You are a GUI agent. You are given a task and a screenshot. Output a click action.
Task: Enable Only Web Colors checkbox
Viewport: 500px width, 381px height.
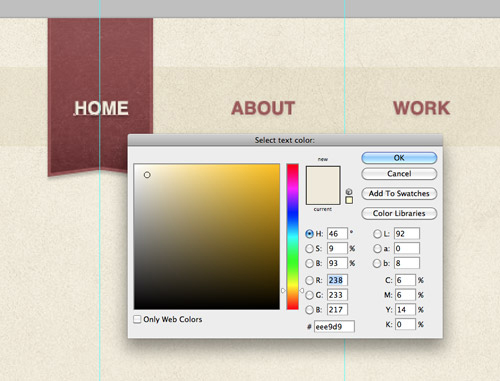point(137,319)
